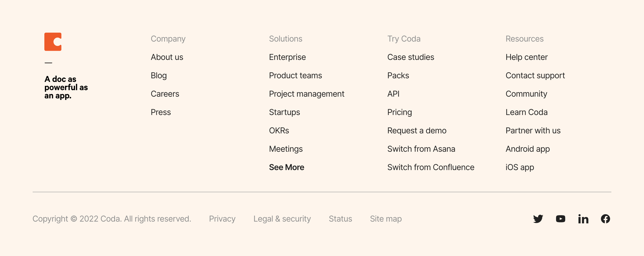This screenshot has height=256, width=644.
Task: Open Switch from Confluence link
Action: (x=431, y=167)
